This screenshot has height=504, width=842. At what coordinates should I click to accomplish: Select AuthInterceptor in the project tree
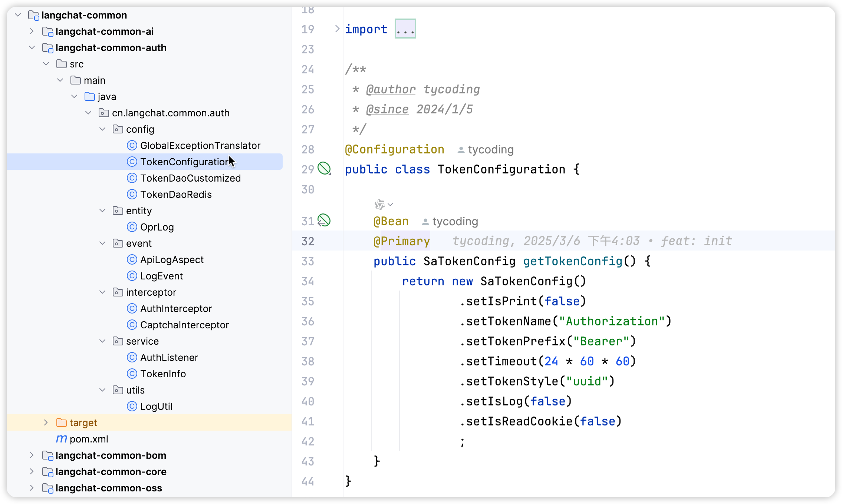click(176, 308)
